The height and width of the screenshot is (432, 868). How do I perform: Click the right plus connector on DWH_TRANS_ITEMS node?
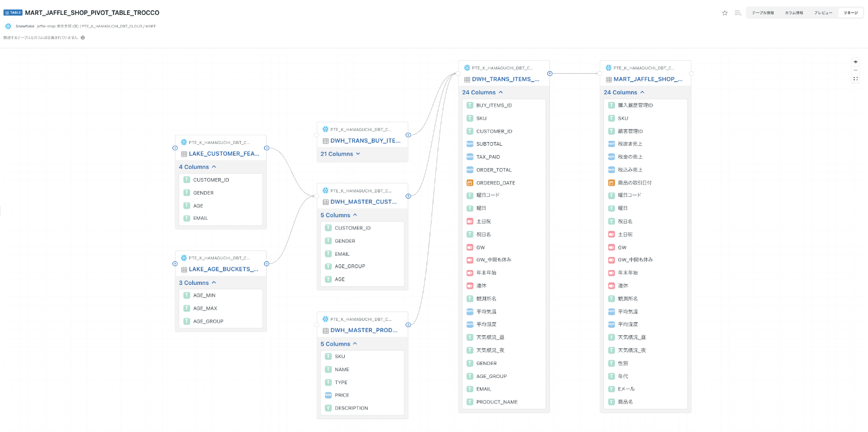click(x=550, y=73)
